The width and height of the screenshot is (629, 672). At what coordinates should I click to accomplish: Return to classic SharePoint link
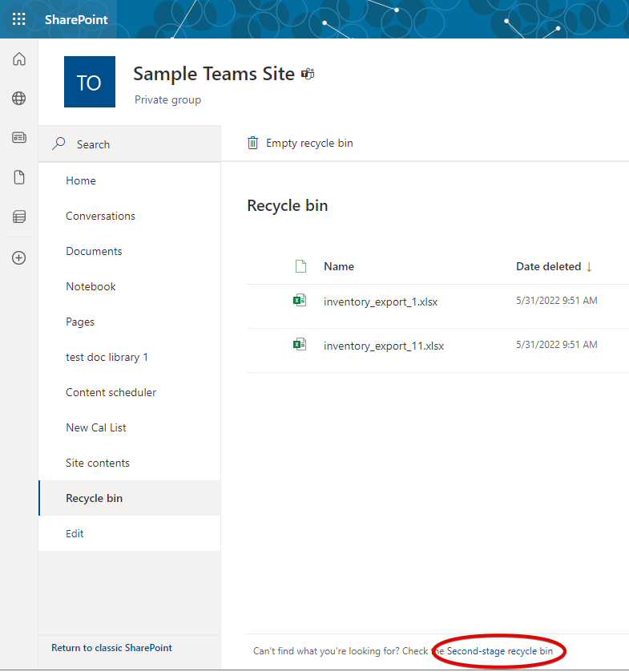111,648
